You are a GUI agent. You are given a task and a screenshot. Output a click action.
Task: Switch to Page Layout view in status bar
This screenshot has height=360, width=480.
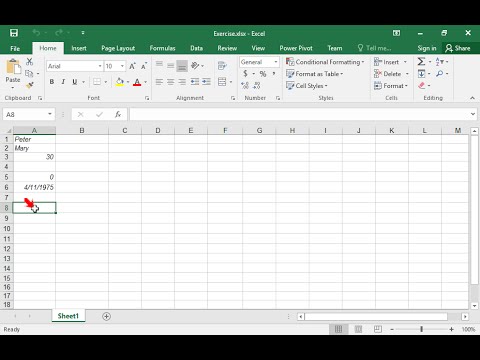click(359, 329)
